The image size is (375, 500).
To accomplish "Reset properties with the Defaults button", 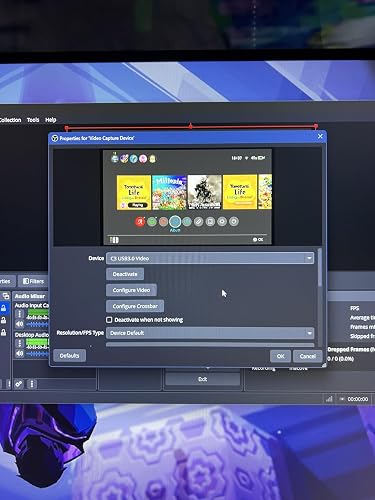I will tap(69, 356).
